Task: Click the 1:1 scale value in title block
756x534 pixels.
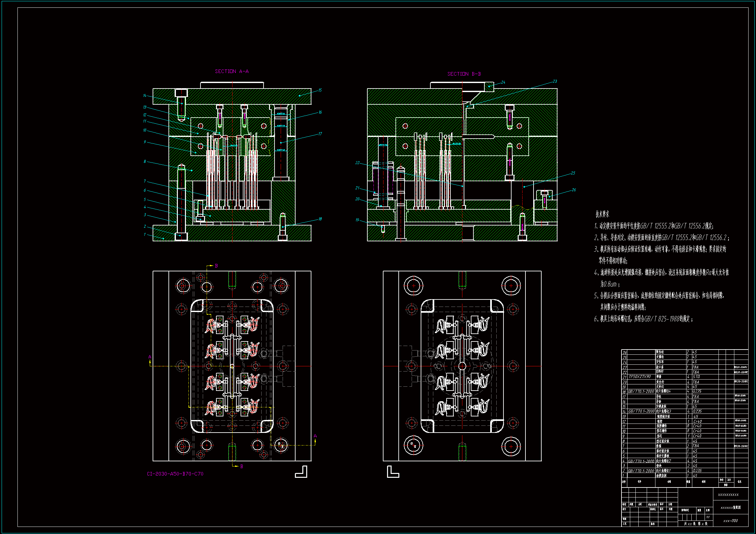Action: point(707,517)
